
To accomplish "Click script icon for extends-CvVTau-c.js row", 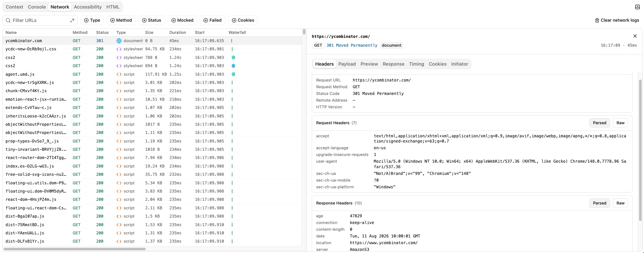I will pos(119,108).
